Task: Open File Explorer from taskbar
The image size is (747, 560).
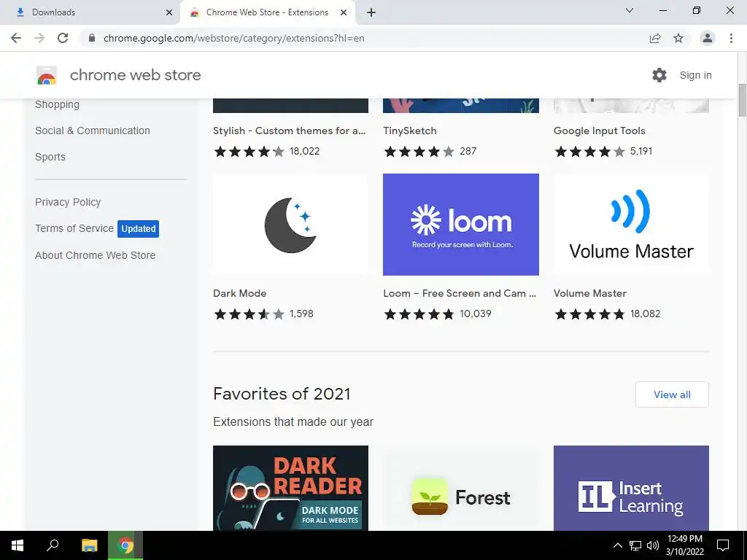Action: pos(89,545)
